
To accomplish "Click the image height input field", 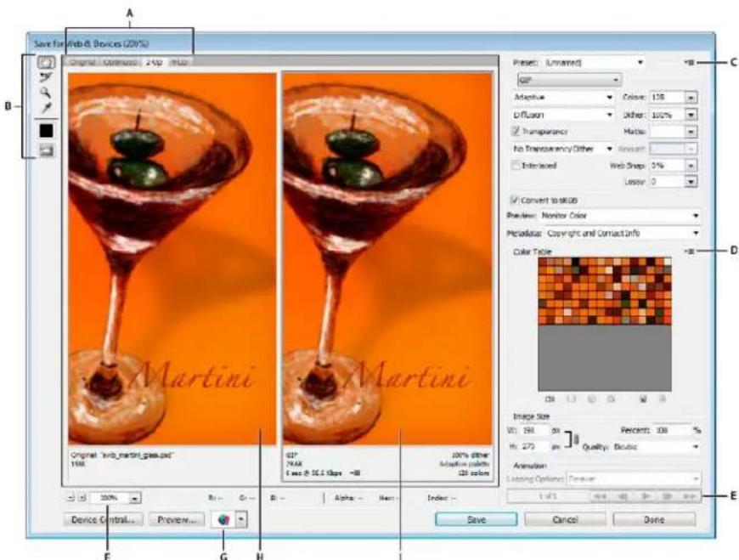I will pyautogui.click(x=534, y=446).
